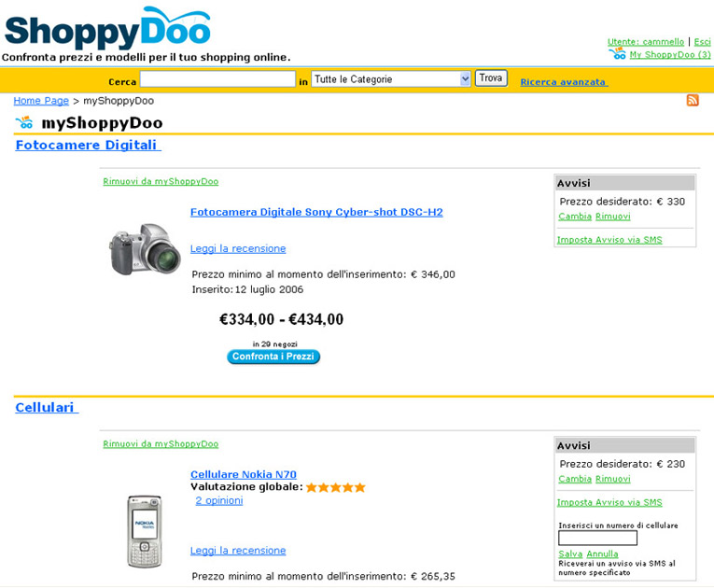Screen dimensions: 714x588
Task: Click Salva in the SMS alert box
Action: coord(570,553)
